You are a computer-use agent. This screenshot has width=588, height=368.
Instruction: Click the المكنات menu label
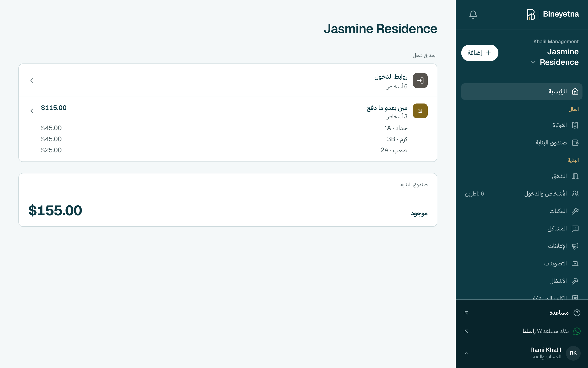click(558, 211)
